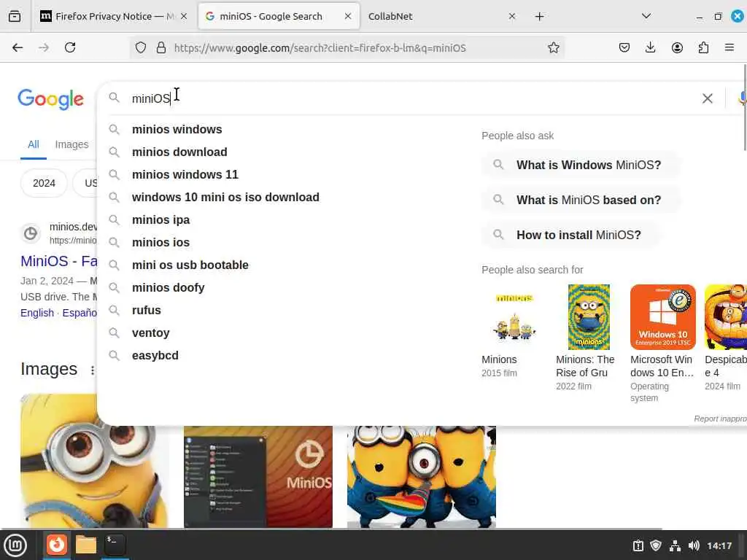Screen dimensions: 747x560
Task: Open the Firefox account icon
Action: [x=677, y=47]
